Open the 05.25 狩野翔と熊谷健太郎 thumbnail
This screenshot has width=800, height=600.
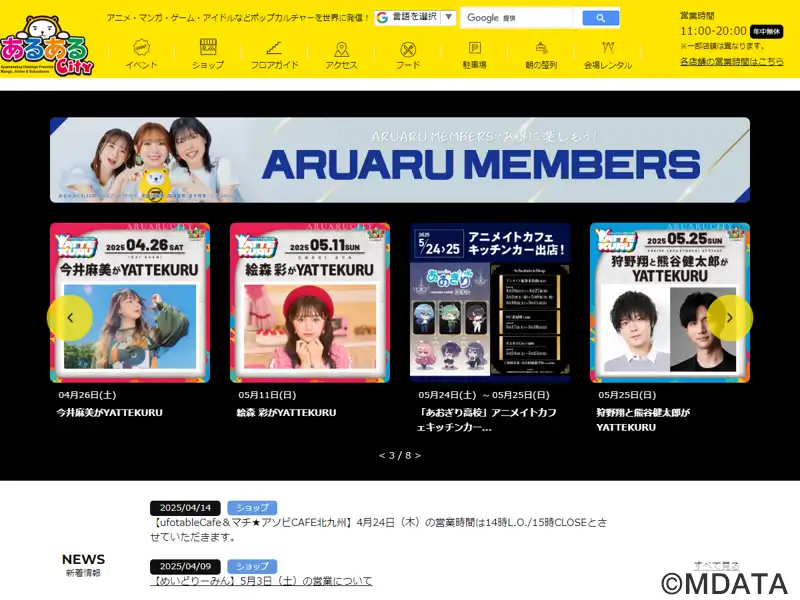(x=670, y=303)
